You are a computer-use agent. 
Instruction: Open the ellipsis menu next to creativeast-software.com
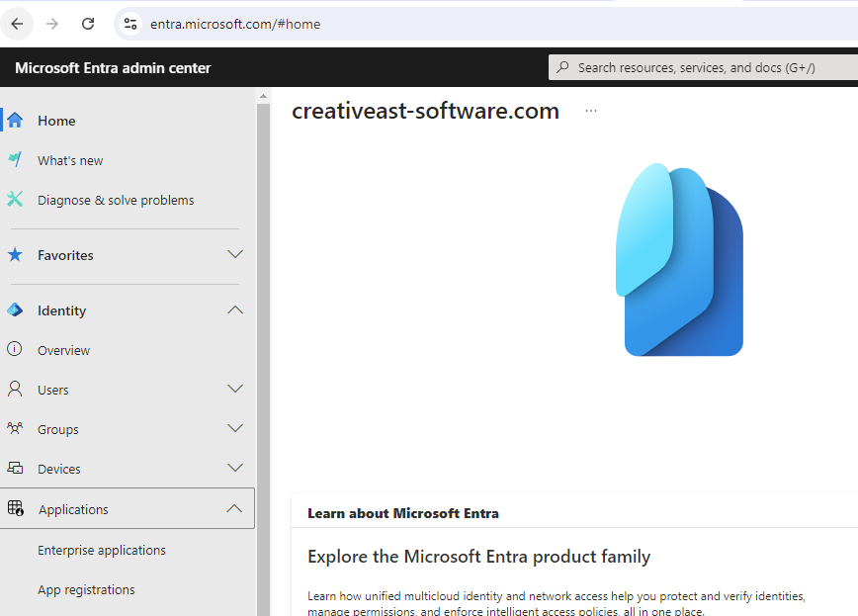(591, 112)
